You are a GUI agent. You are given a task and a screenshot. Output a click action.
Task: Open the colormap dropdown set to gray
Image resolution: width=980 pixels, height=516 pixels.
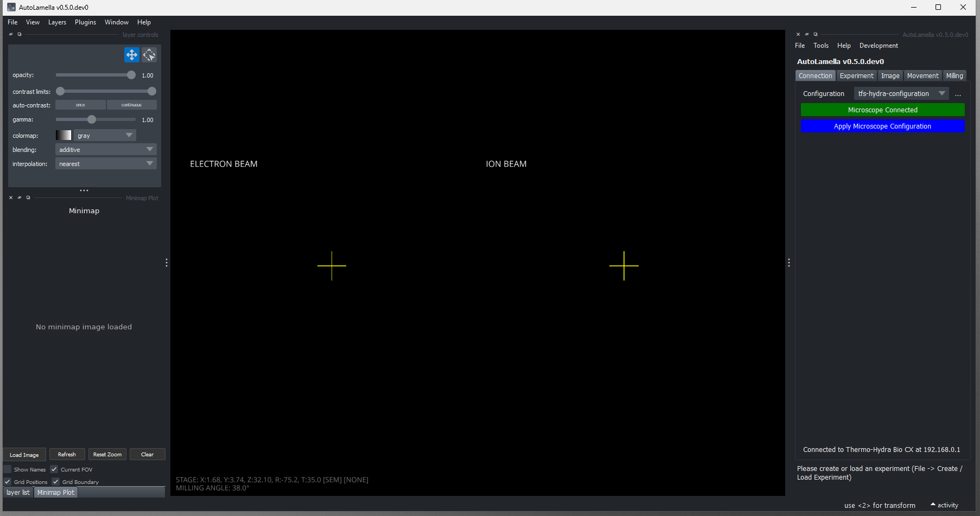104,136
